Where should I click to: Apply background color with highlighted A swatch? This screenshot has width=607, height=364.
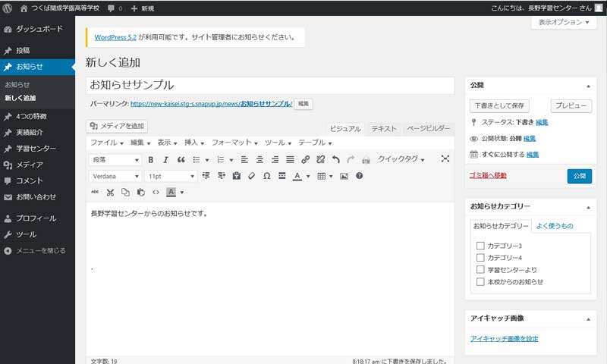point(171,193)
